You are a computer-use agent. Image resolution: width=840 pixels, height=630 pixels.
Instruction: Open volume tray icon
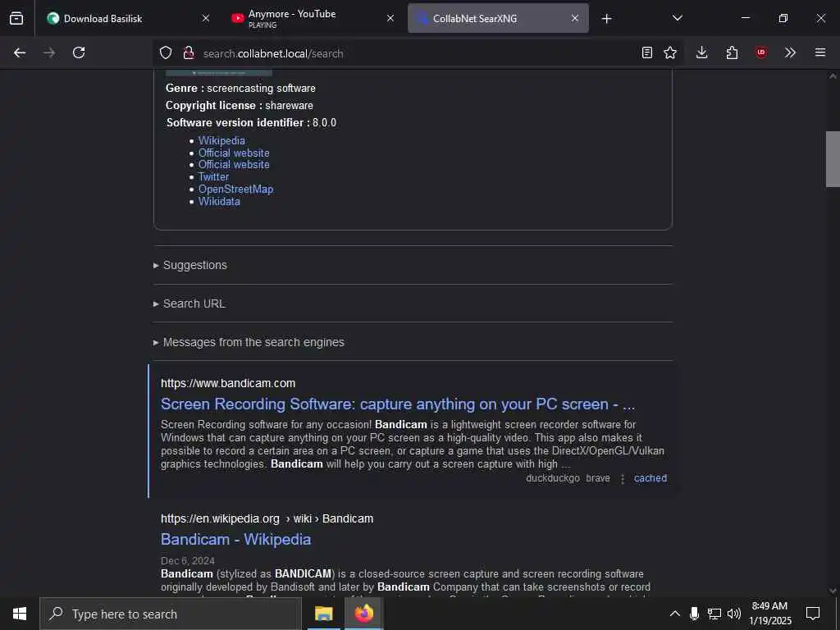[734, 614]
